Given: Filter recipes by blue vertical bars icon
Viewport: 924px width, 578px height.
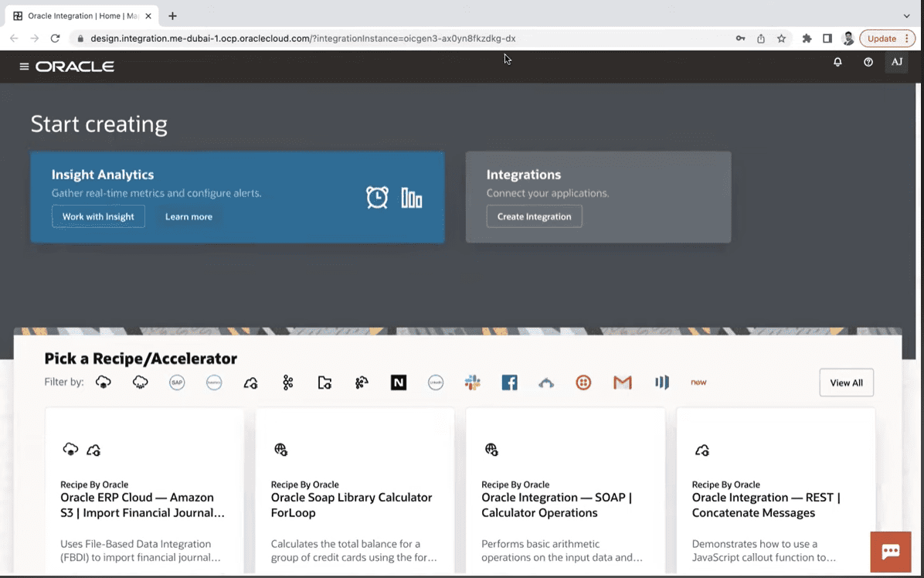Looking at the screenshot, I should tap(662, 382).
